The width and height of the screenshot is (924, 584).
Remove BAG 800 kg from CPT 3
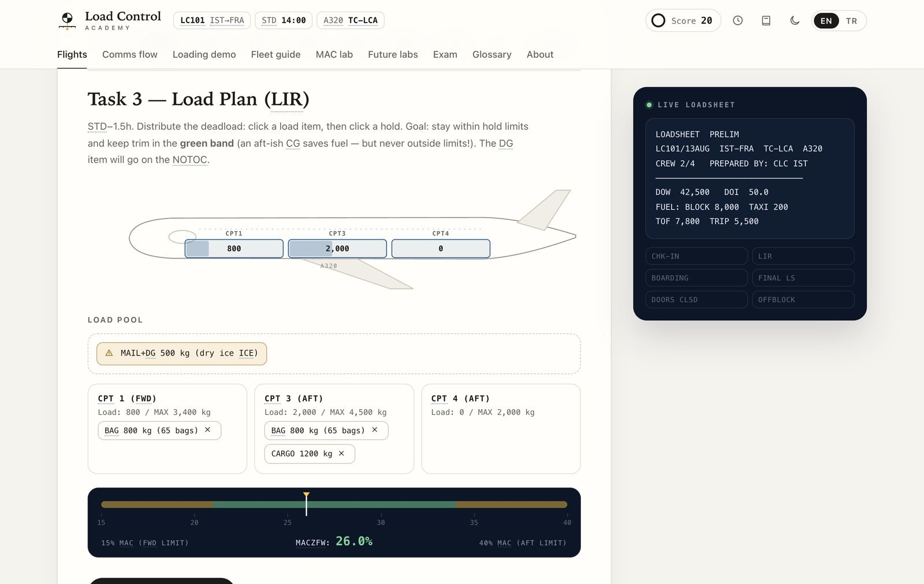tap(374, 430)
